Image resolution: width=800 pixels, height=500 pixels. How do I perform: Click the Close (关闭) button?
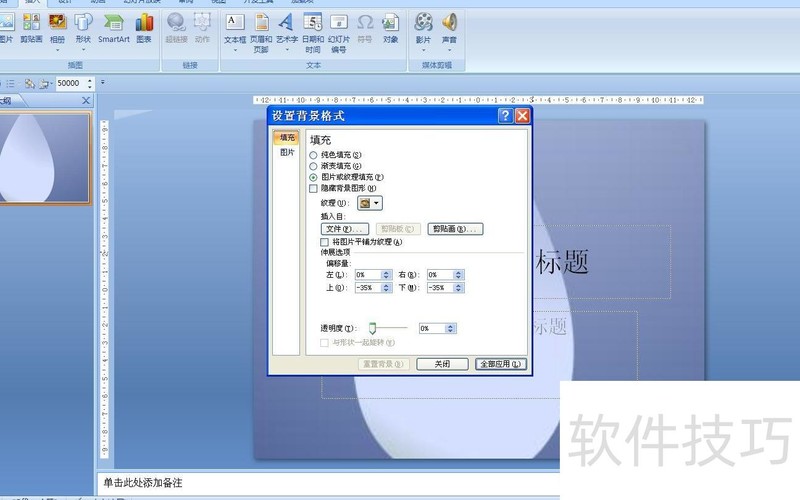(442, 364)
